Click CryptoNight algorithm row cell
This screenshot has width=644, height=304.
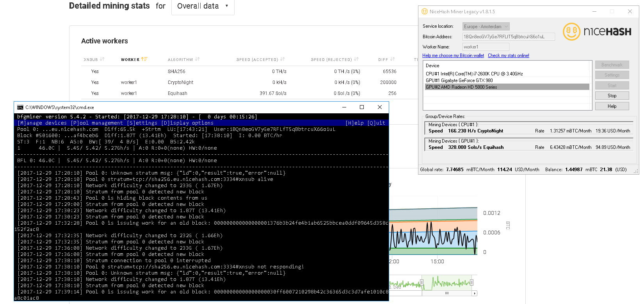[180, 82]
